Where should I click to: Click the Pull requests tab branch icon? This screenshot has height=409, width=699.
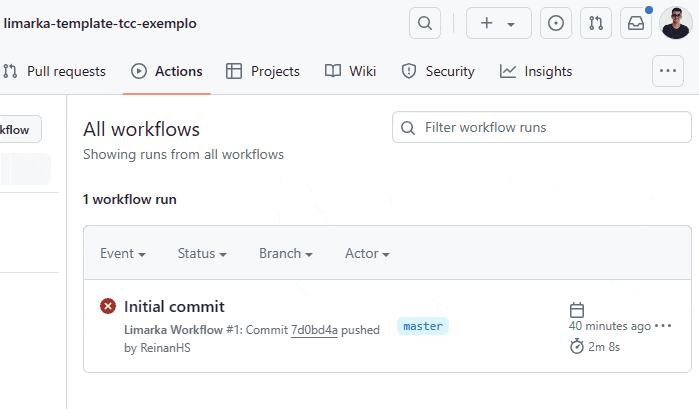tap(10, 71)
